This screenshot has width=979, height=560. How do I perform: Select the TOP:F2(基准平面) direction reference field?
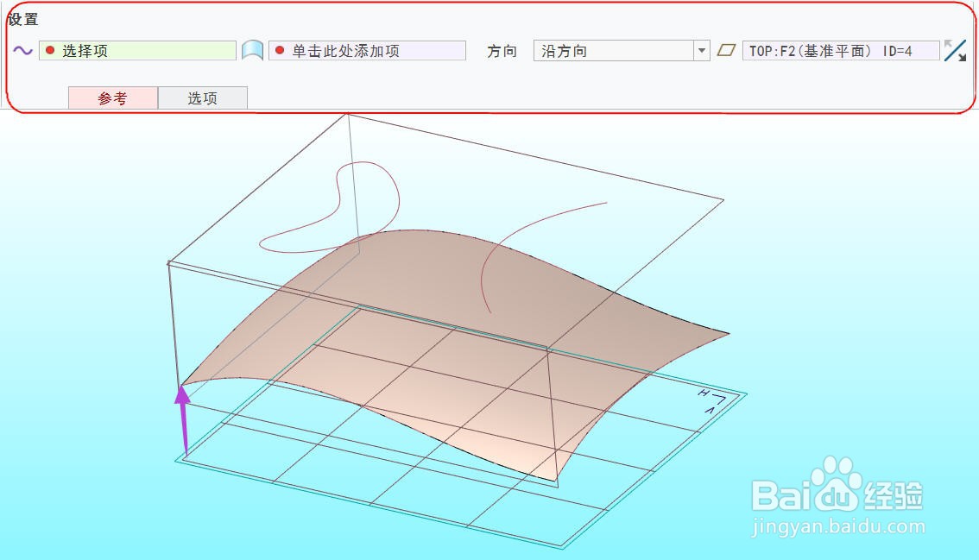tap(840, 51)
